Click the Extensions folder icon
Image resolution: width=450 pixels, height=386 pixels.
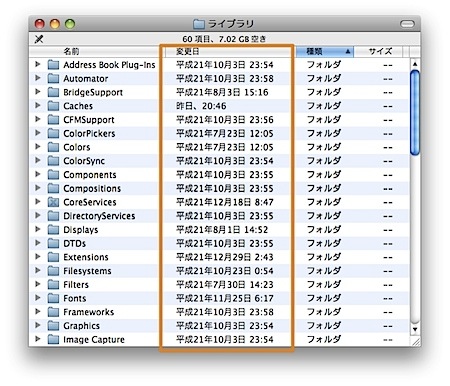53,257
